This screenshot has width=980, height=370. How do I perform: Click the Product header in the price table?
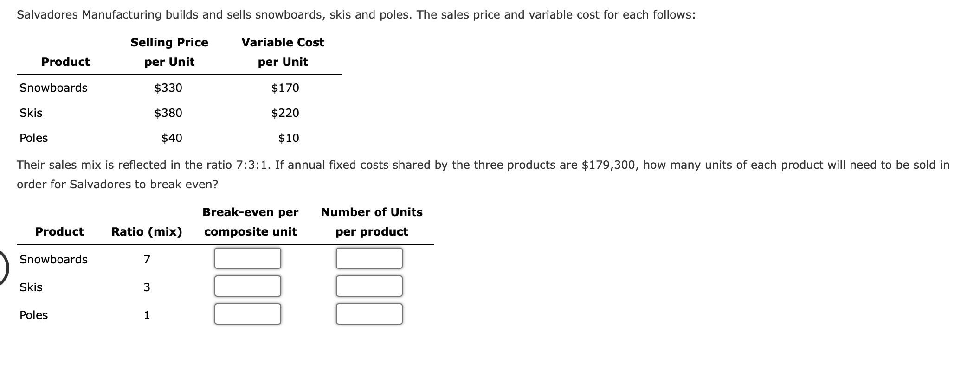[65, 62]
